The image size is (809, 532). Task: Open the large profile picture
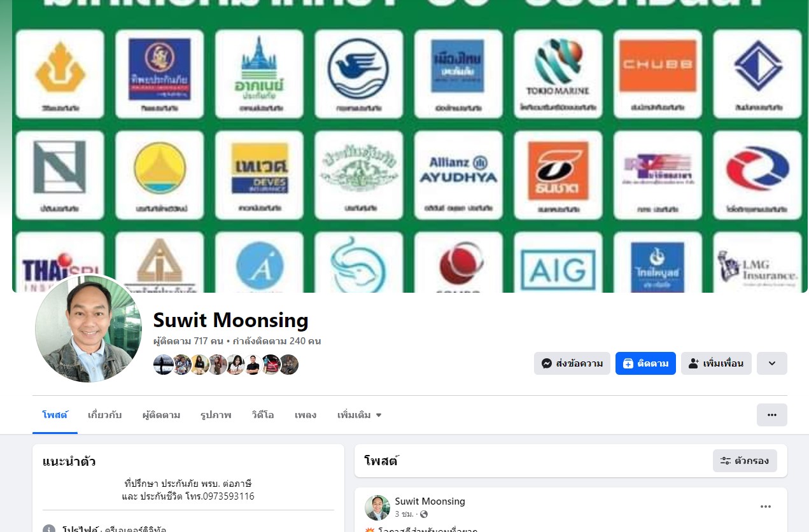pyautogui.click(x=88, y=328)
